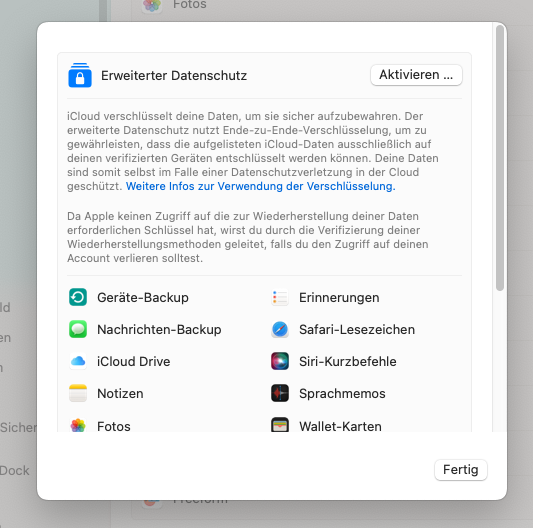The width and height of the screenshot is (533, 528).
Task: Click the Dock item in background sidebar
Action: pyautogui.click(x=15, y=471)
